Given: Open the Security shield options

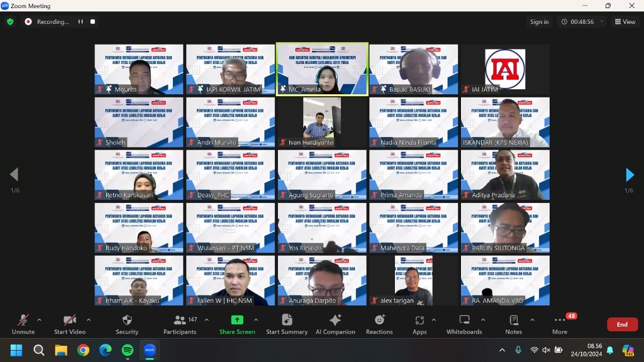Looking at the screenshot, I should [126, 324].
